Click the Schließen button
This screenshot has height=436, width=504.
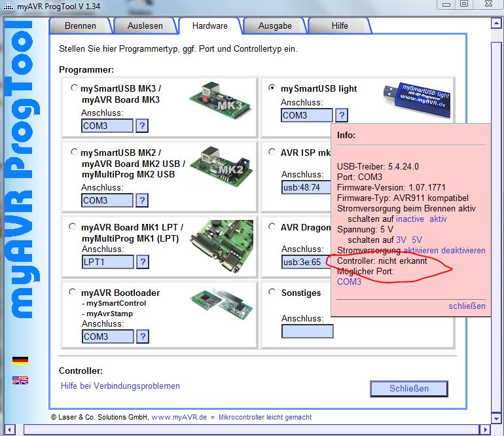pos(409,388)
